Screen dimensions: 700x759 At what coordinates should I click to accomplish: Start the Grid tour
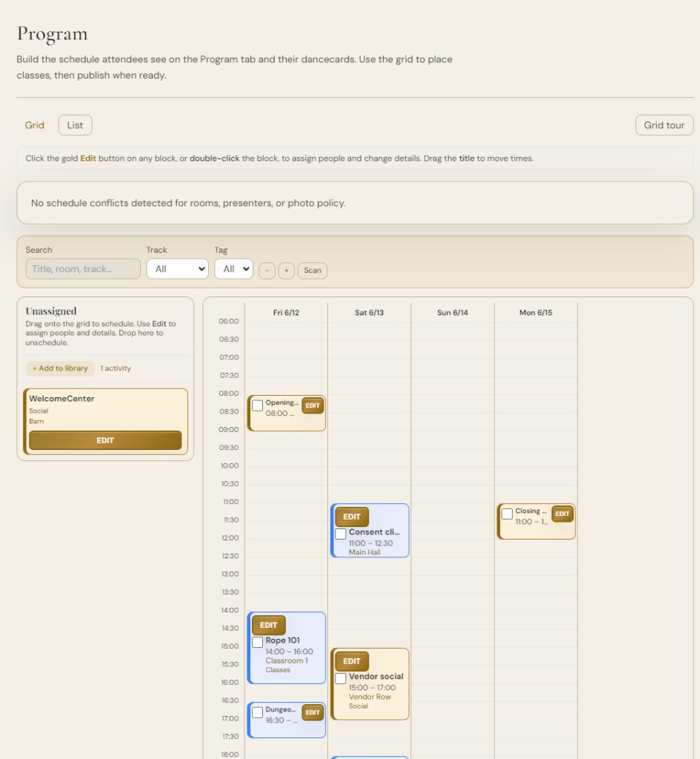pyautogui.click(x=664, y=125)
